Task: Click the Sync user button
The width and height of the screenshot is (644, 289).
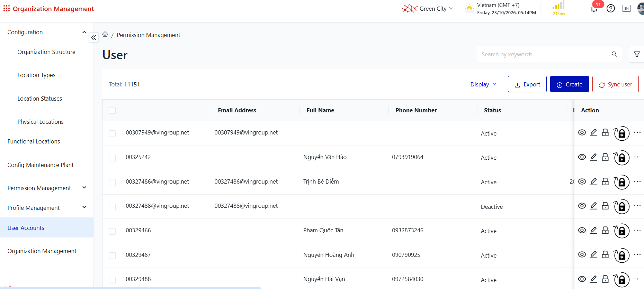Action: point(616,84)
